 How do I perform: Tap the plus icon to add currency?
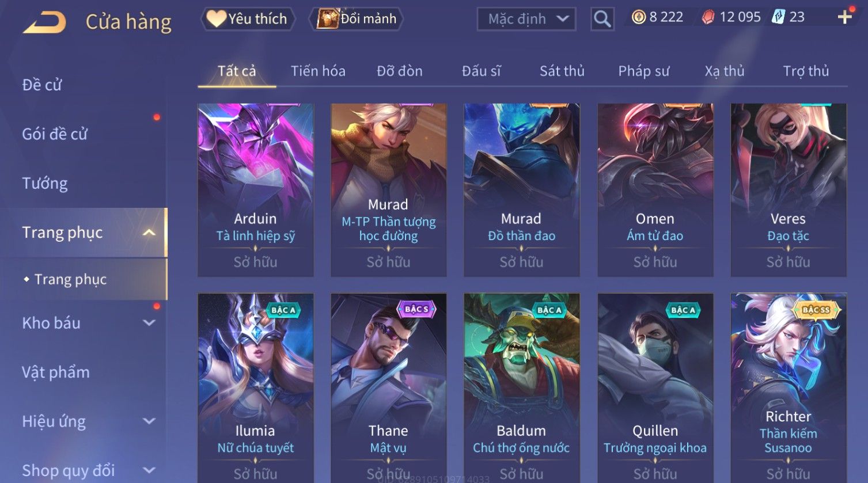click(845, 17)
